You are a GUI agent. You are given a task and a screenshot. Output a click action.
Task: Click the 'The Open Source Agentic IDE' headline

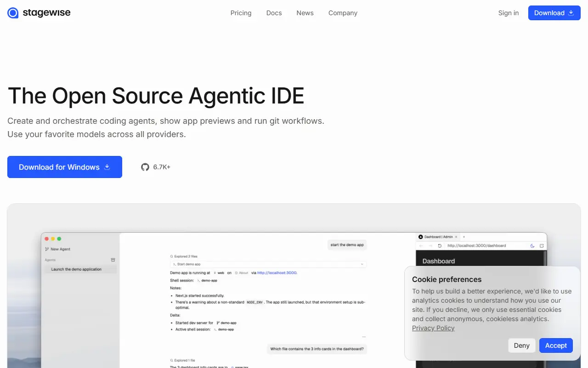coord(156,96)
